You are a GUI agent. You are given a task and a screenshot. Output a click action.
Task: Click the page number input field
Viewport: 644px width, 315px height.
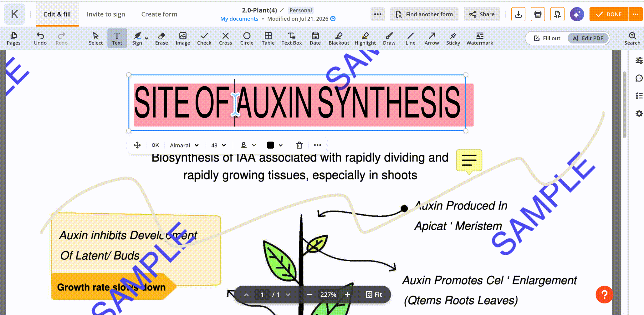click(262, 295)
